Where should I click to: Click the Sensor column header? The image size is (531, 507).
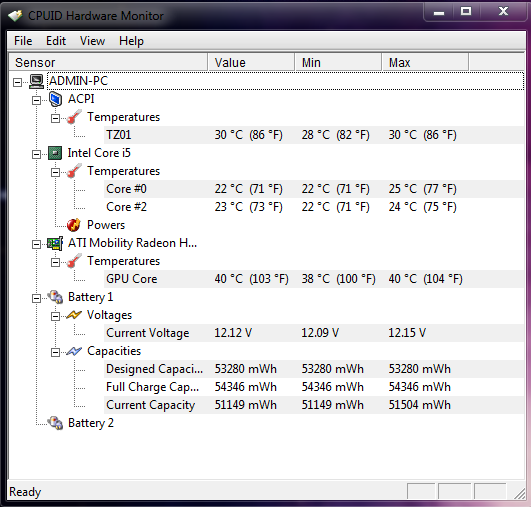108,62
